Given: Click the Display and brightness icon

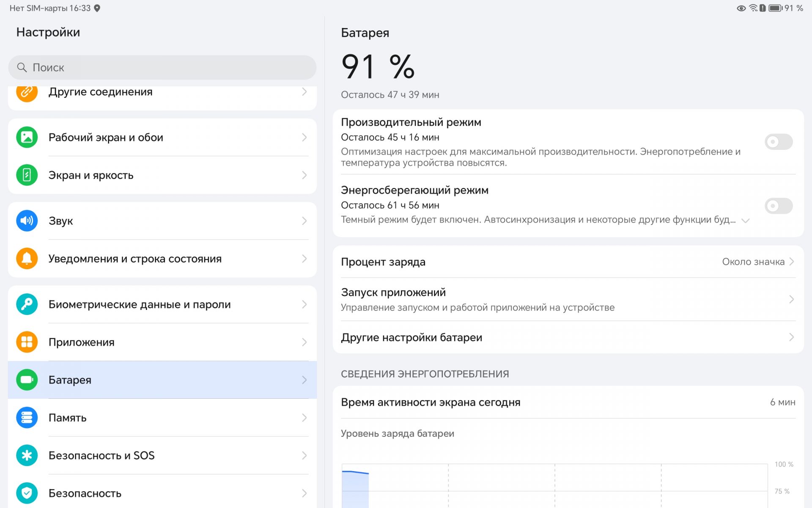Looking at the screenshot, I should click(27, 175).
